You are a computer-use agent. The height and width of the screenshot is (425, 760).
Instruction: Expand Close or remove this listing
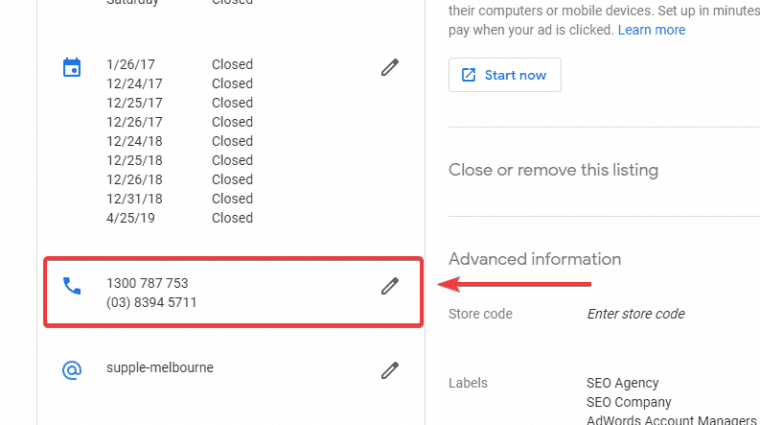(x=553, y=170)
